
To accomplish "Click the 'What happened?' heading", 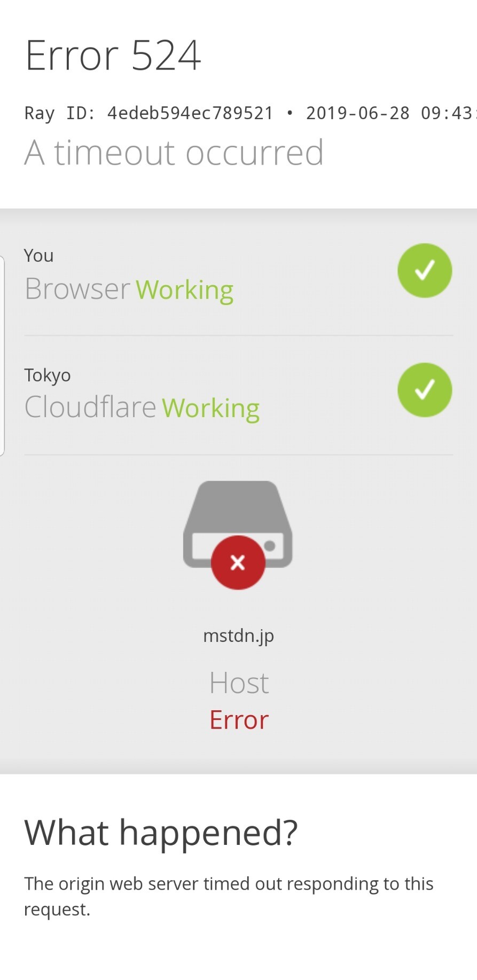I will pyautogui.click(x=161, y=833).
